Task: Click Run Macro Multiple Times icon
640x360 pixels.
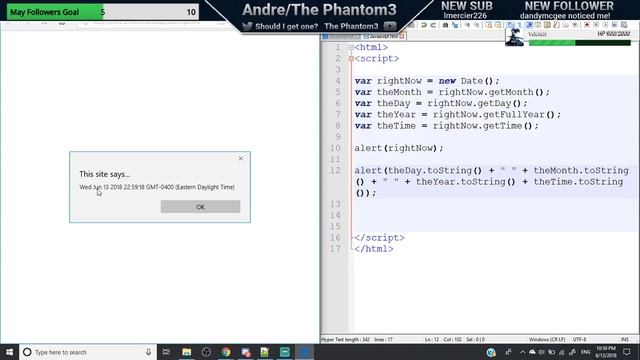Action: [x=615, y=25]
